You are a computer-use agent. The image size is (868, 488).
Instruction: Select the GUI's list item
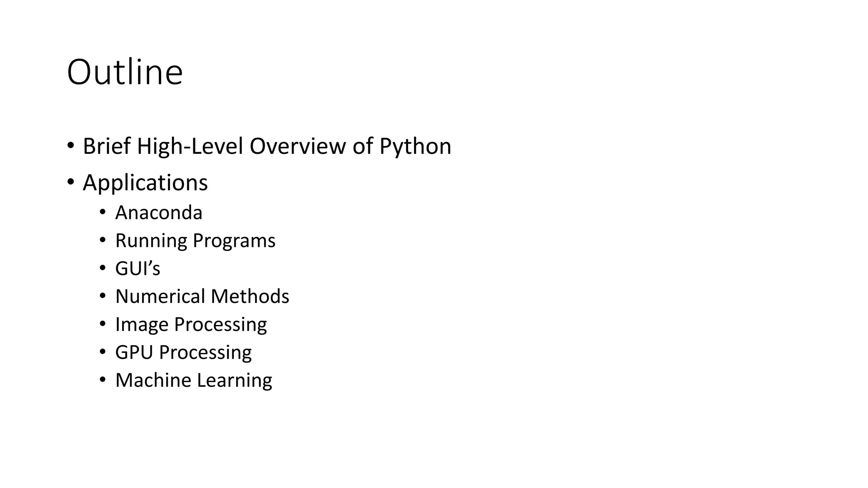137,269
